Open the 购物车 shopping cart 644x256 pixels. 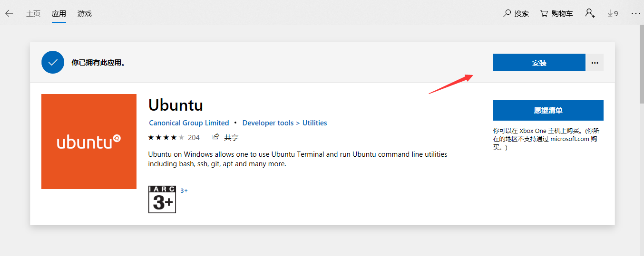[556, 13]
